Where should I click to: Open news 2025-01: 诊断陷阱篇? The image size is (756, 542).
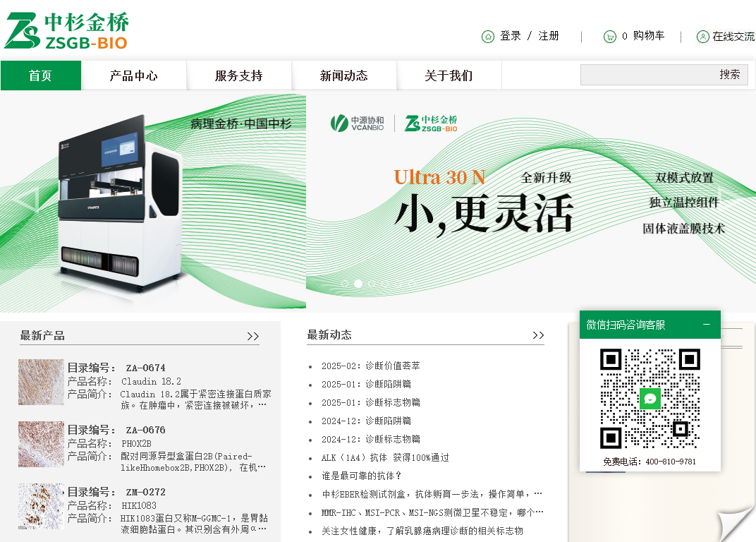367,384
